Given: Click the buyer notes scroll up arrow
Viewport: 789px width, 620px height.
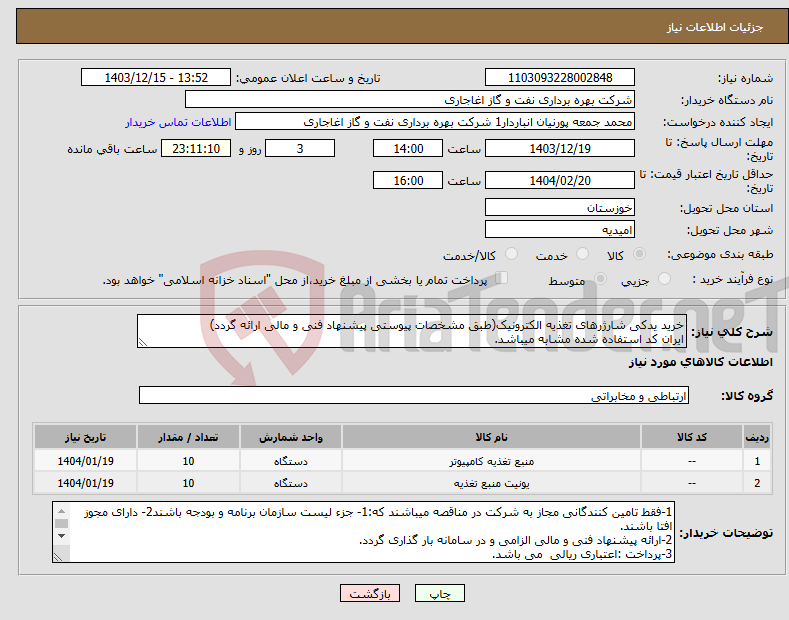Looking at the screenshot, I should (61, 511).
